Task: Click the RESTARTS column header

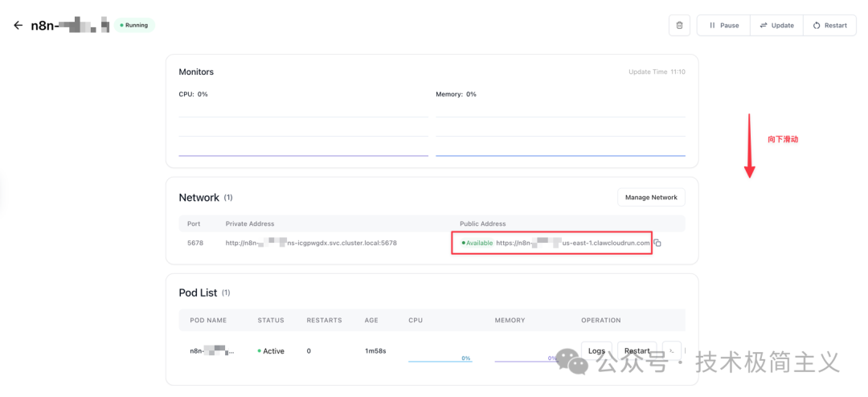Action: (x=325, y=320)
